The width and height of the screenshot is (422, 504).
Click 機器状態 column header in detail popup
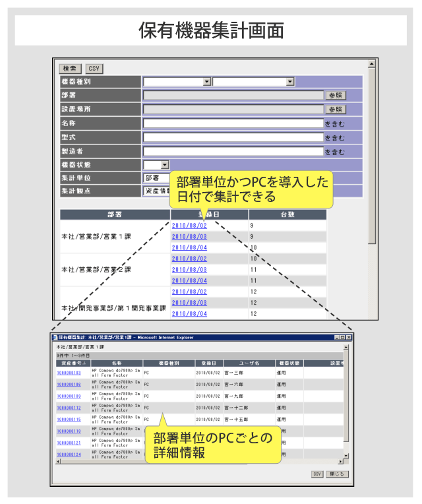(x=289, y=363)
